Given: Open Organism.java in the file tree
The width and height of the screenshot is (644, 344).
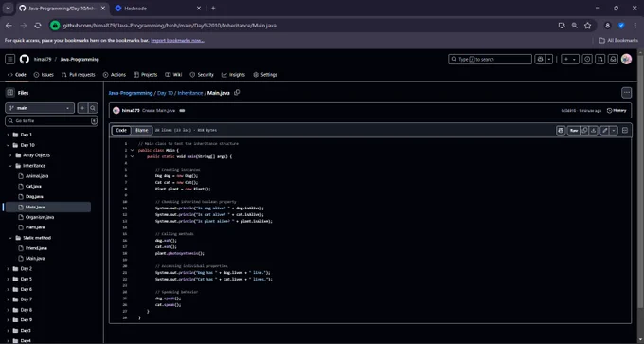Looking at the screenshot, I should 40,217.
